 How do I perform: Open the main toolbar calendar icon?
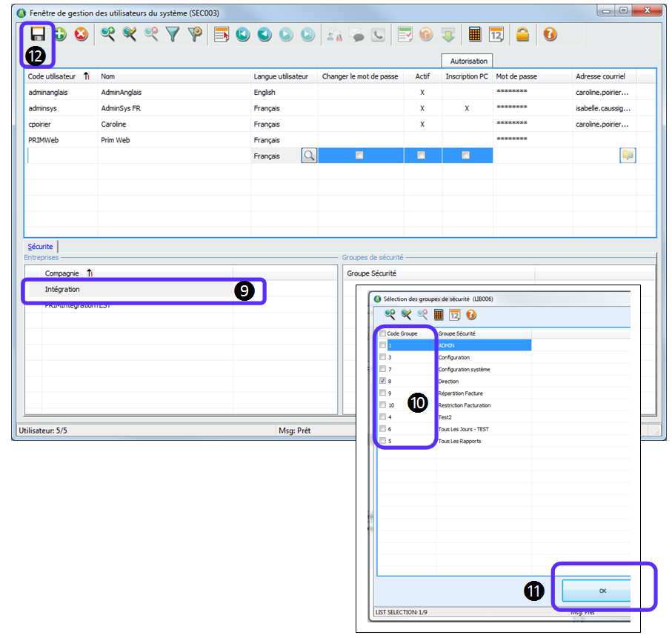496,34
